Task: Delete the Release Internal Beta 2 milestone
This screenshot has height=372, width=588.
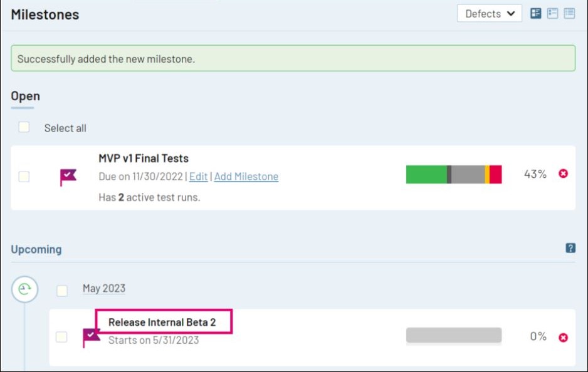Action: 563,337
